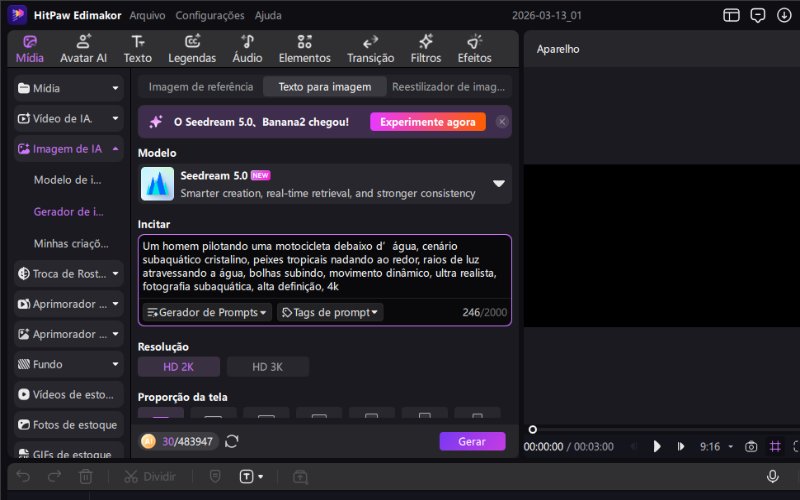The image size is (800, 500).
Task: Select the Texto tool
Action: tap(138, 49)
